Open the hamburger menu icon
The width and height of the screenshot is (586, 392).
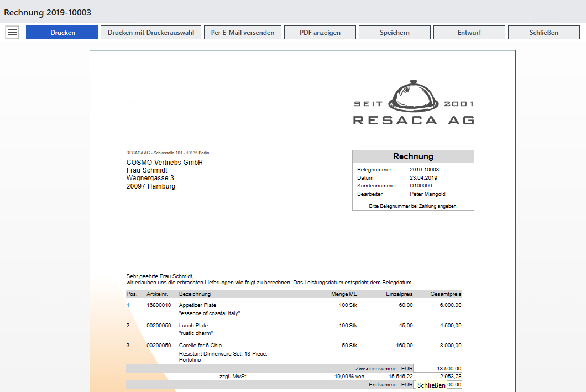pyautogui.click(x=12, y=33)
